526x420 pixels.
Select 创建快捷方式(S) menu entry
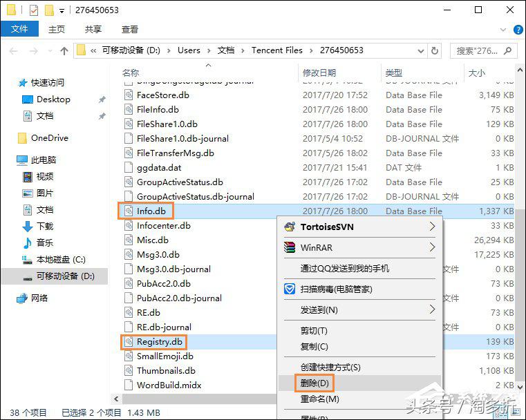tap(359, 367)
